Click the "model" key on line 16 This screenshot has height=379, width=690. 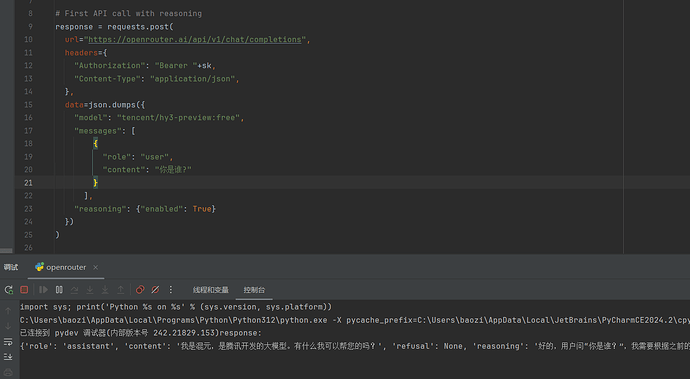click(91, 118)
